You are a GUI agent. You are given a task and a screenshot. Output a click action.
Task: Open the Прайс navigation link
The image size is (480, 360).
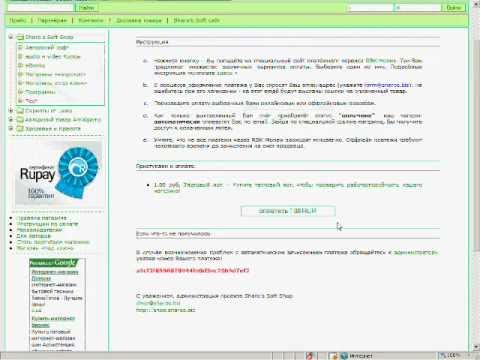pyautogui.click(x=17, y=20)
